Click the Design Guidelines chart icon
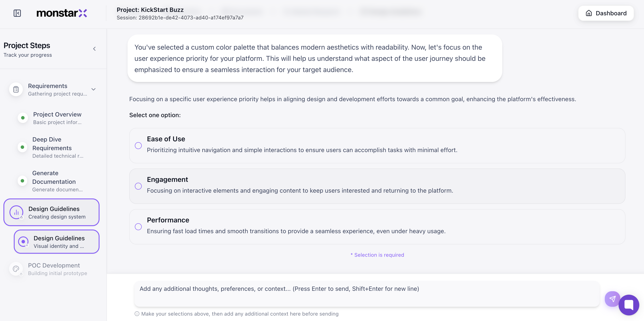This screenshot has width=644, height=321. click(16, 212)
